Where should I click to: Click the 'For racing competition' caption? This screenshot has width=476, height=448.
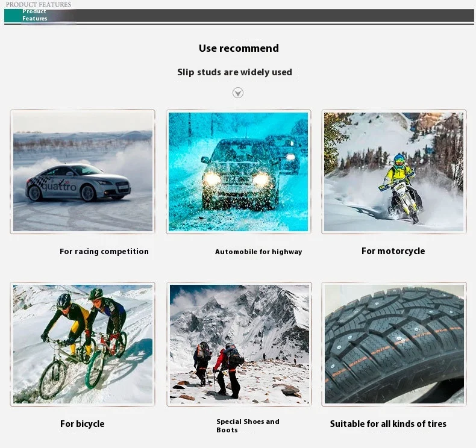click(104, 252)
